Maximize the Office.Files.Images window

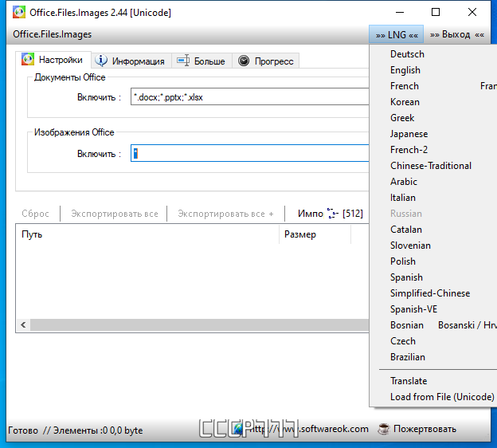pyautogui.click(x=436, y=13)
